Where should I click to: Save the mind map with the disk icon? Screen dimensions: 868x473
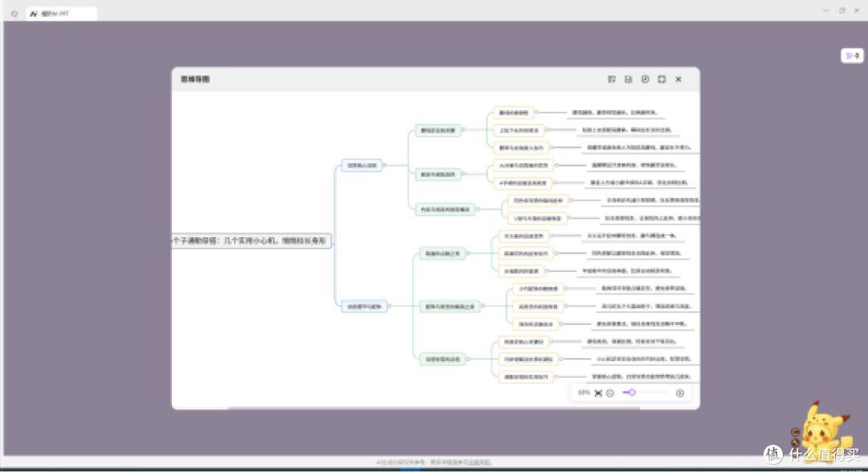(x=628, y=79)
